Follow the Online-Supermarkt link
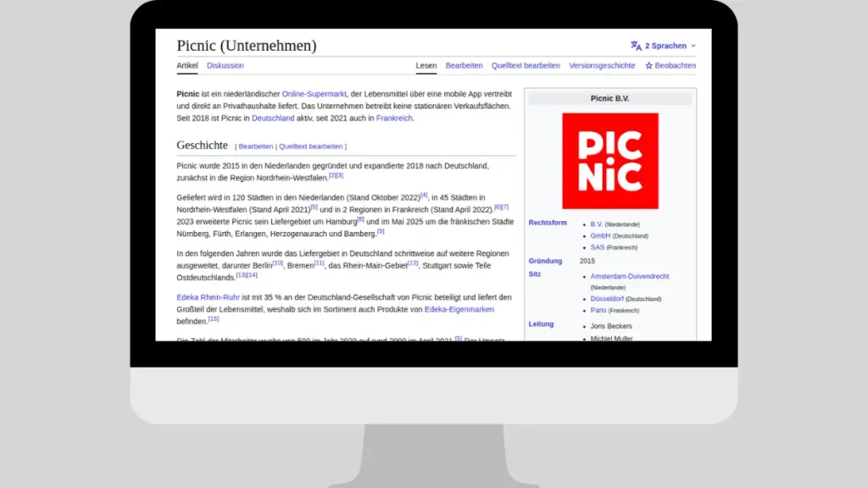 point(314,94)
